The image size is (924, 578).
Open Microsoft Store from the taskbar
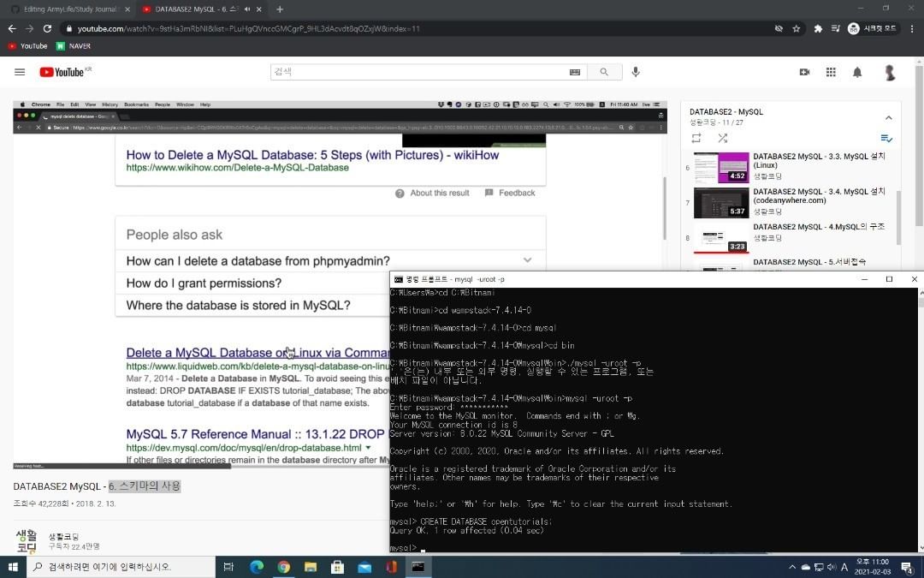tap(338, 567)
